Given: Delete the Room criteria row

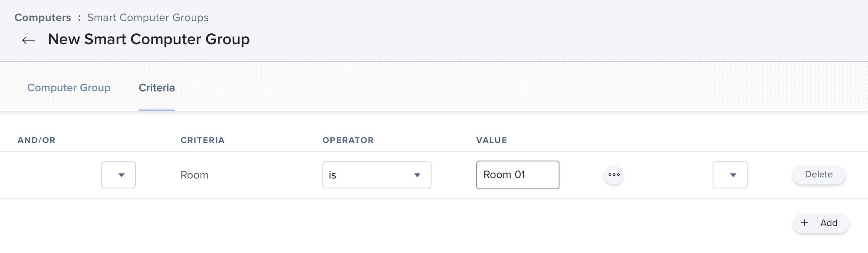Looking at the screenshot, I should point(819,174).
